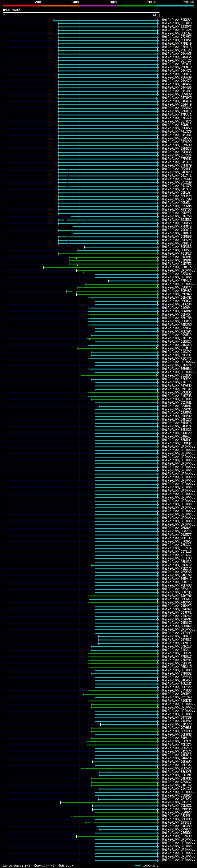
Task: Select the UniRef100_Q14240-2 label
Action: click(179, 609)
